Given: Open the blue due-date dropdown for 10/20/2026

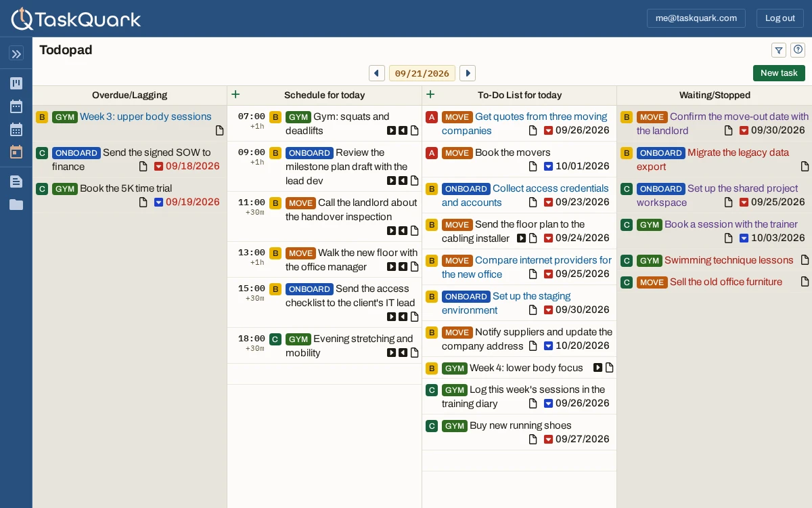Looking at the screenshot, I should pos(548,346).
